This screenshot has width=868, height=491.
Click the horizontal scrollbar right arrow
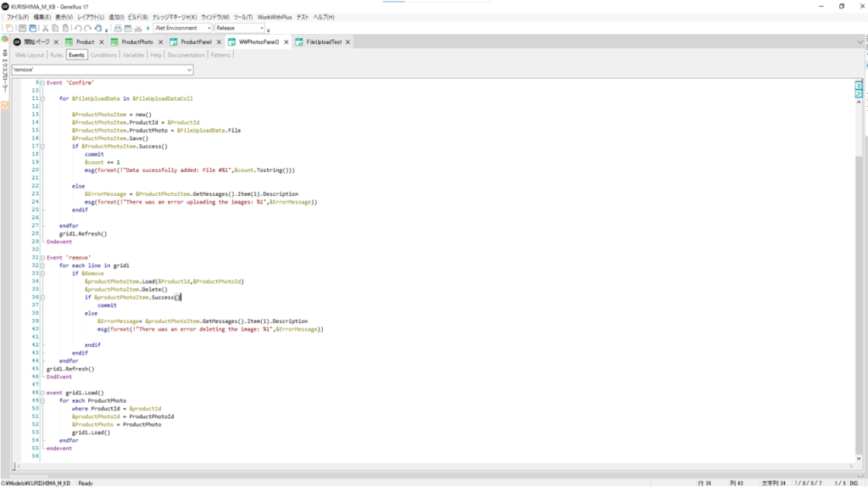pos(853,466)
